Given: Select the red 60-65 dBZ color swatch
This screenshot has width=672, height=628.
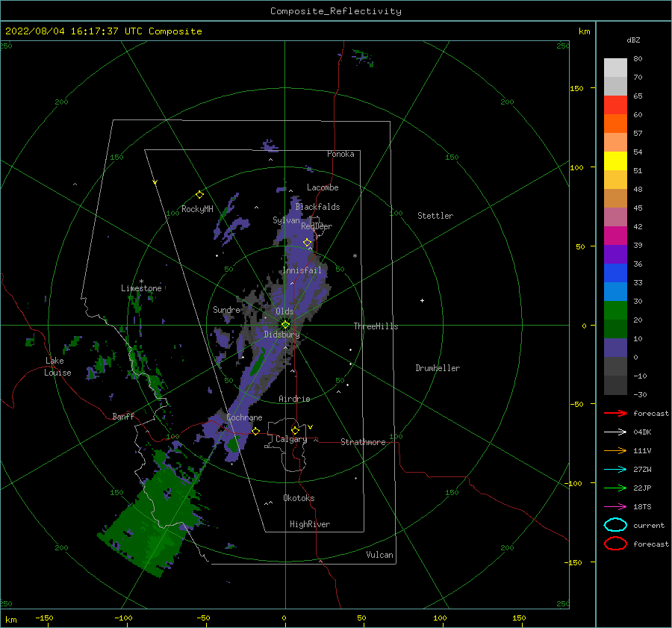Looking at the screenshot, I should pos(615,105).
